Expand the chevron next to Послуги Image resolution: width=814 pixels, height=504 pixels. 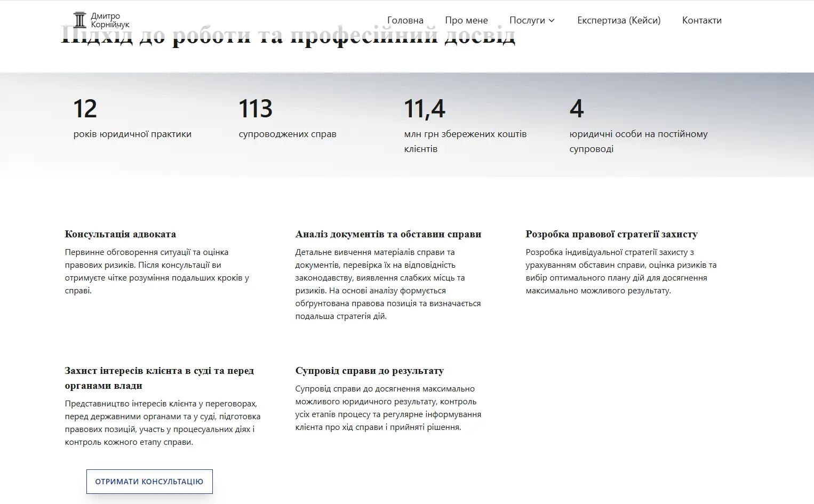click(552, 20)
